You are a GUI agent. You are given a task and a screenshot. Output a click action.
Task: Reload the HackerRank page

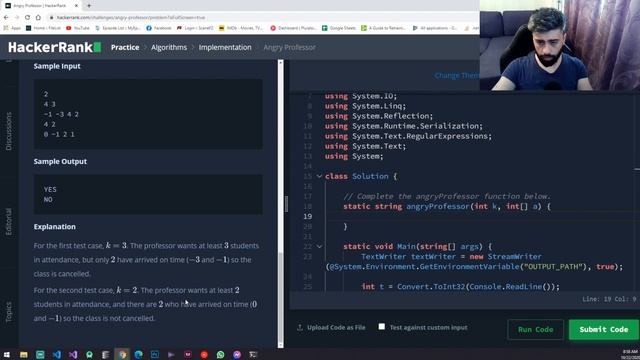(x=27, y=18)
